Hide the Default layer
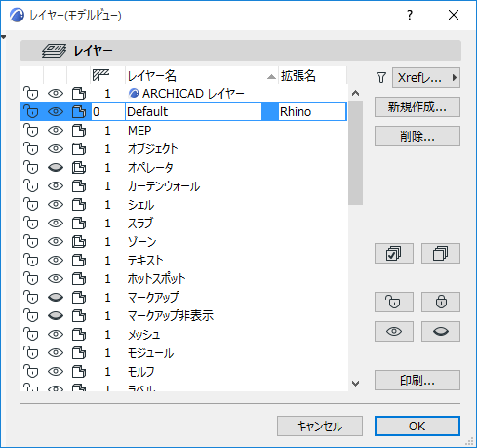477x448 pixels. click(x=56, y=112)
